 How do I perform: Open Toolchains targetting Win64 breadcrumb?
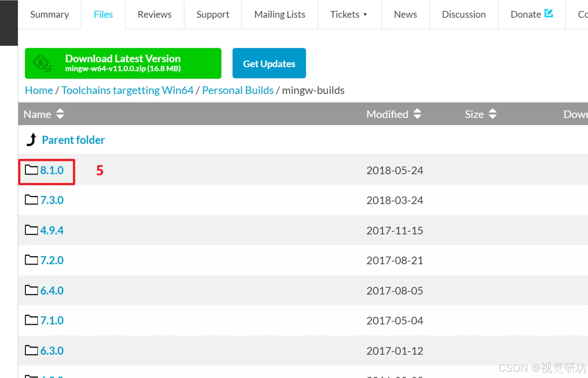127,90
